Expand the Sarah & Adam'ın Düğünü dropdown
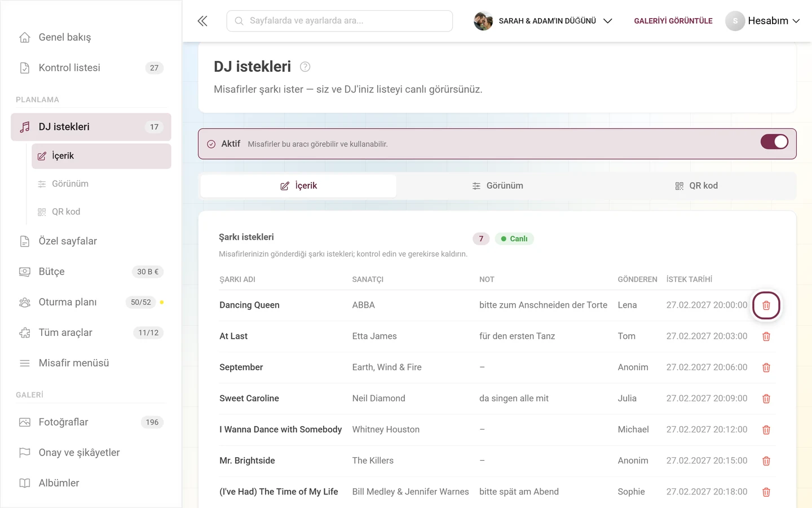Screen dimensions: 812x508 543,21
